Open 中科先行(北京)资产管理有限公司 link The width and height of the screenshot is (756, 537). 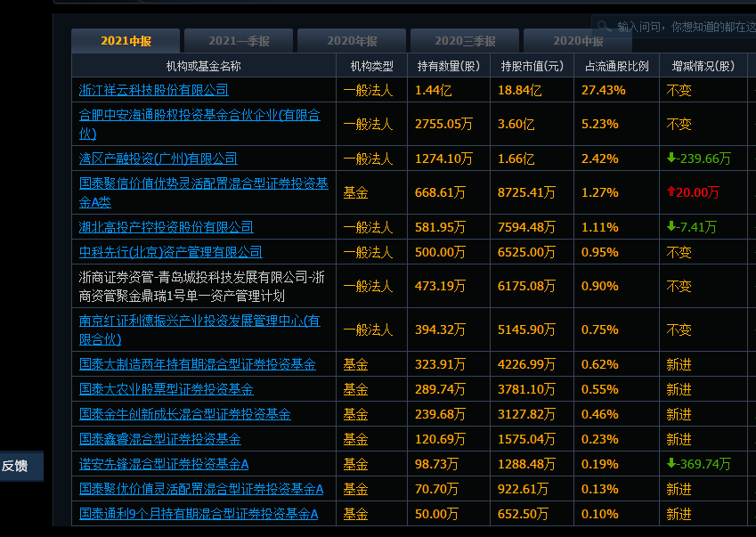(170, 252)
